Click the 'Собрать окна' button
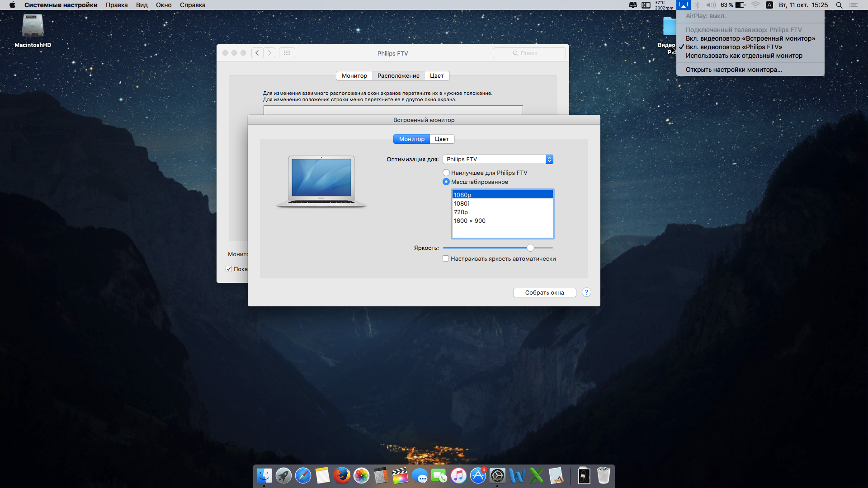Viewport: 868px width, 488px height. tap(544, 292)
